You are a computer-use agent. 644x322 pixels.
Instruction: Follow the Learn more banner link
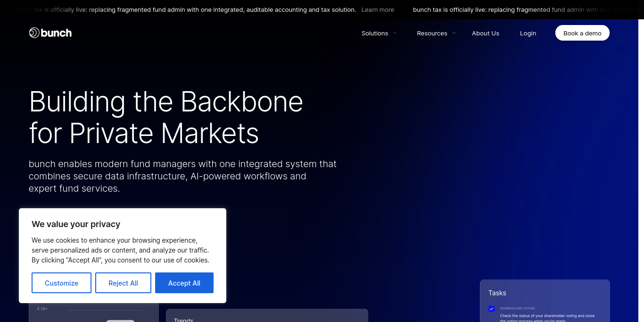pyautogui.click(x=378, y=9)
